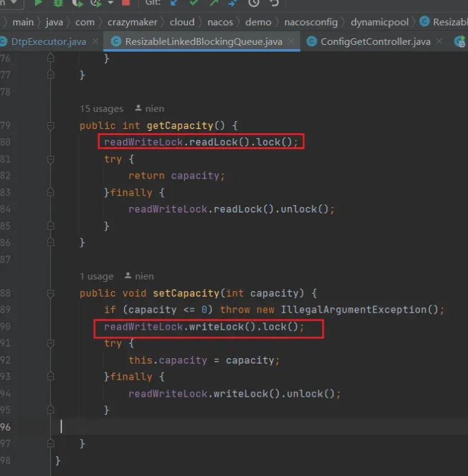Click the getCapacity method name
This screenshot has height=476, width=468.
pyautogui.click(x=181, y=125)
